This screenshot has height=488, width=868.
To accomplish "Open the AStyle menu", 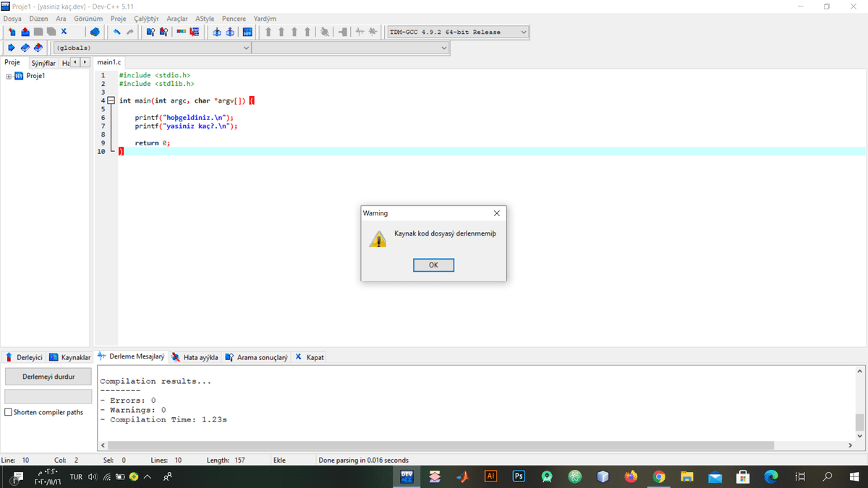I will (205, 19).
